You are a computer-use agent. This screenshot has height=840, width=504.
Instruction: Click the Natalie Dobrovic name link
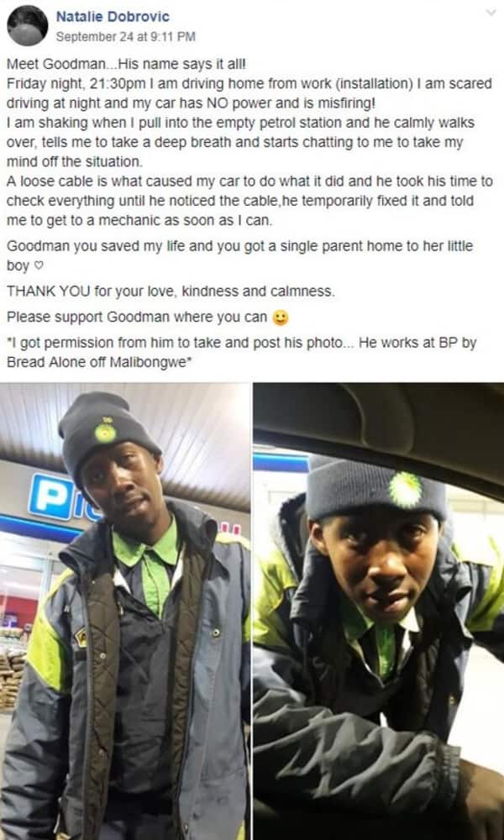coord(113,17)
